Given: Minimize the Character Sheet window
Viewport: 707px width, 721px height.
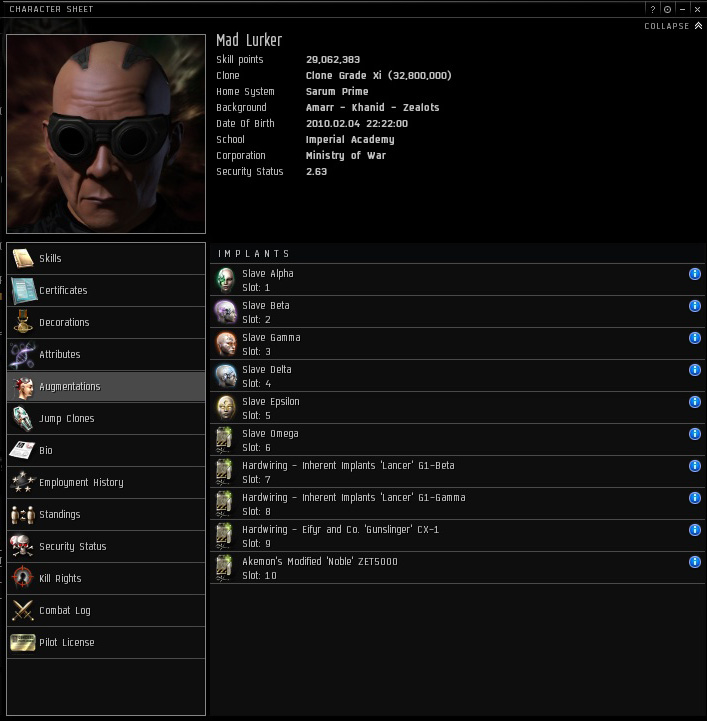Looking at the screenshot, I should (683, 9).
